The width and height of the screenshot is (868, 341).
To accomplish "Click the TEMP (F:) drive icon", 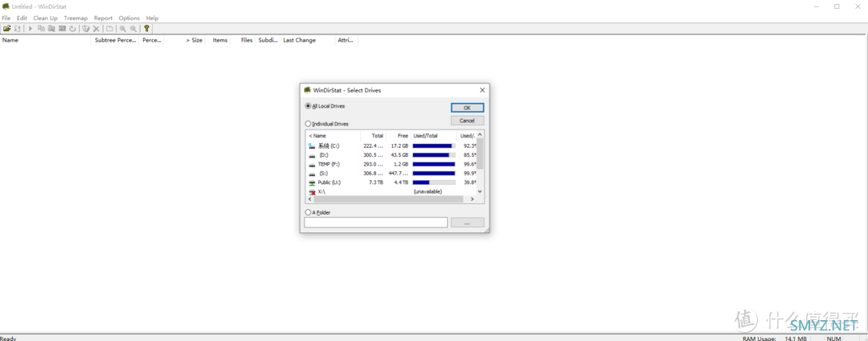I will tap(312, 164).
